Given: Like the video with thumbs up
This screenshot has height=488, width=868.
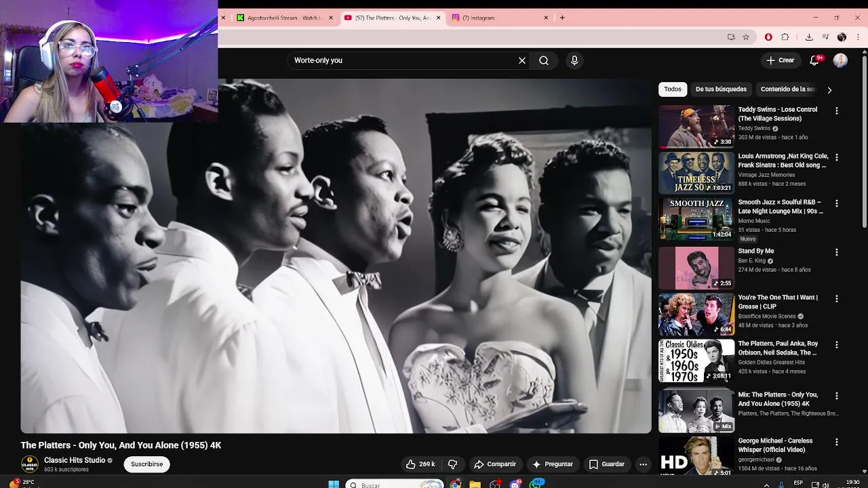Looking at the screenshot, I should [420, 464].
